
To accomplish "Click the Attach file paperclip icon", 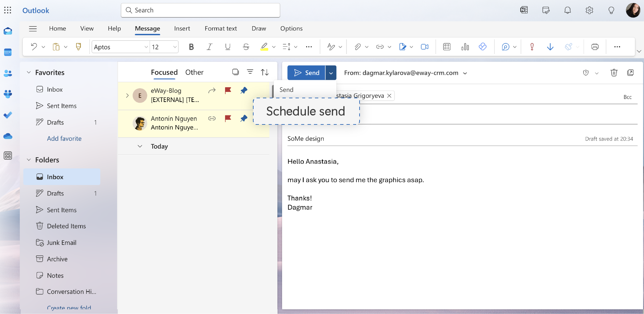I will coord(358,47).
